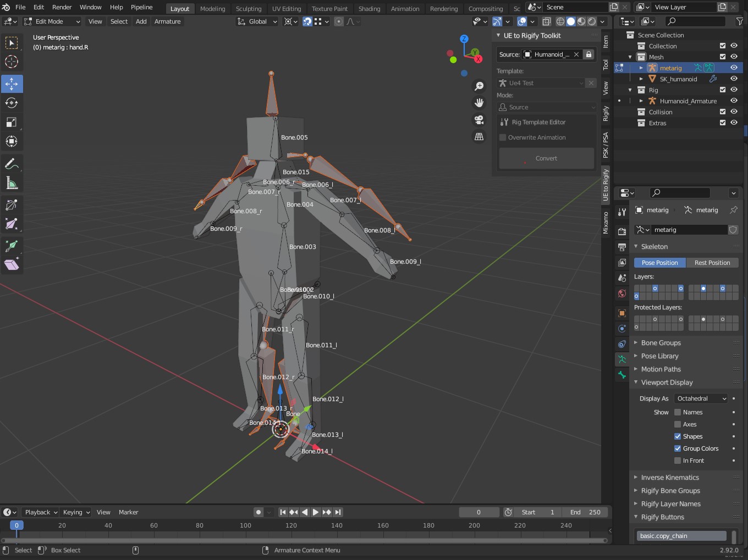Enable the X-Ray toggle in viewport header
This screenshot has width=748, height=560.
pos(547,21)
